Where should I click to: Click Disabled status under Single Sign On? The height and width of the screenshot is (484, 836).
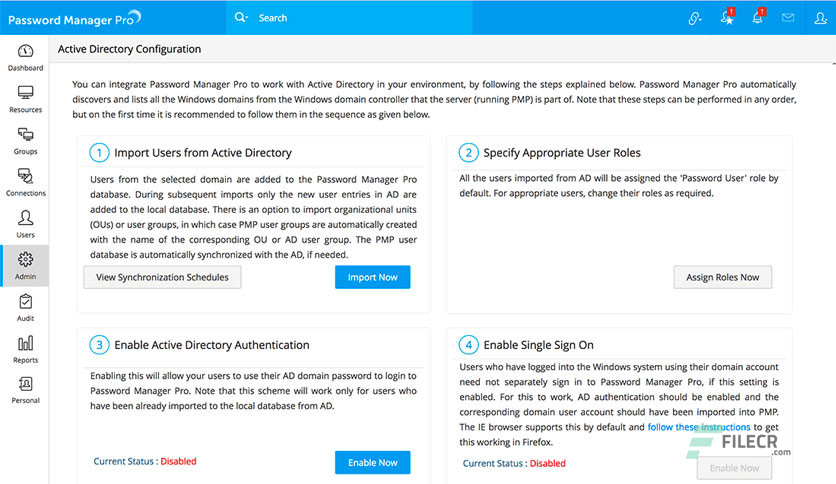(548, 464)
